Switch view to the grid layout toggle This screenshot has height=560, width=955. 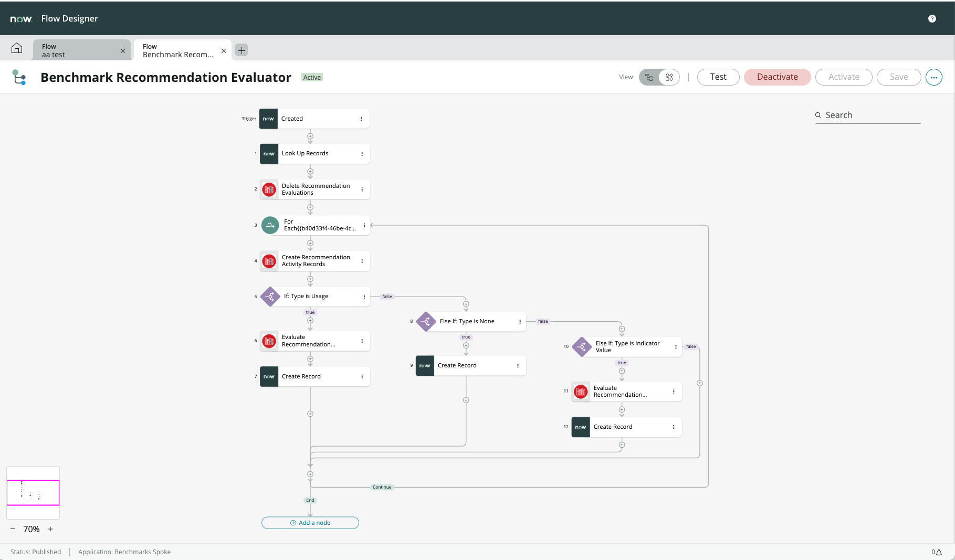[669, 77]
